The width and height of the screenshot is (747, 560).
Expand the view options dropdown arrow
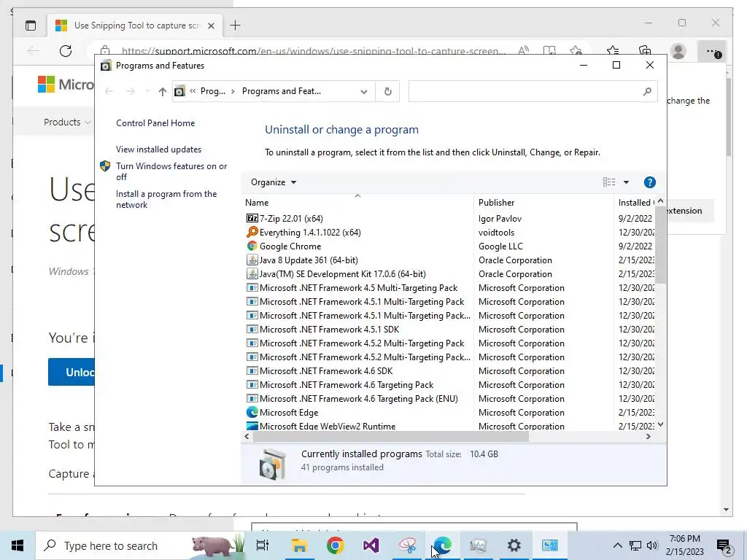(626, 182)
